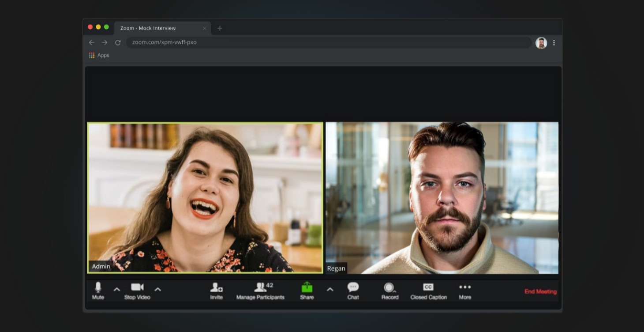The height and width of the screenshot is (332, 644).
Task: Open Manage Participants panel
Action: (x=260, y=291)
